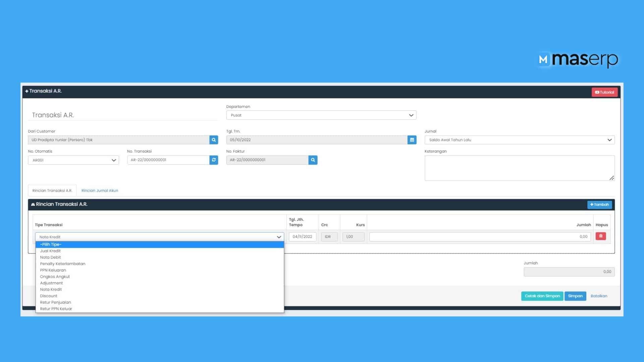Open the Rincian Transaksi A.R. tab
Viewport: 644px width, 362px height.
[52, 190]
